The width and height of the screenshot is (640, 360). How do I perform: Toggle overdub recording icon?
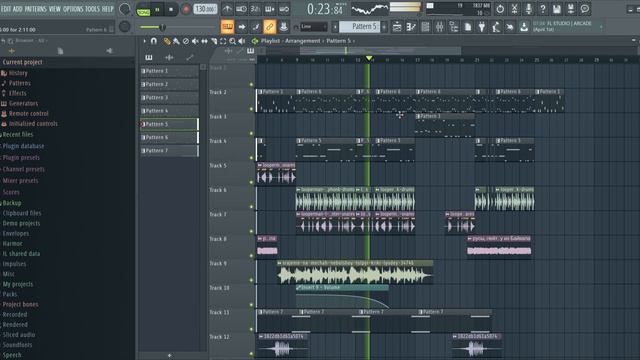coord(269,9)
